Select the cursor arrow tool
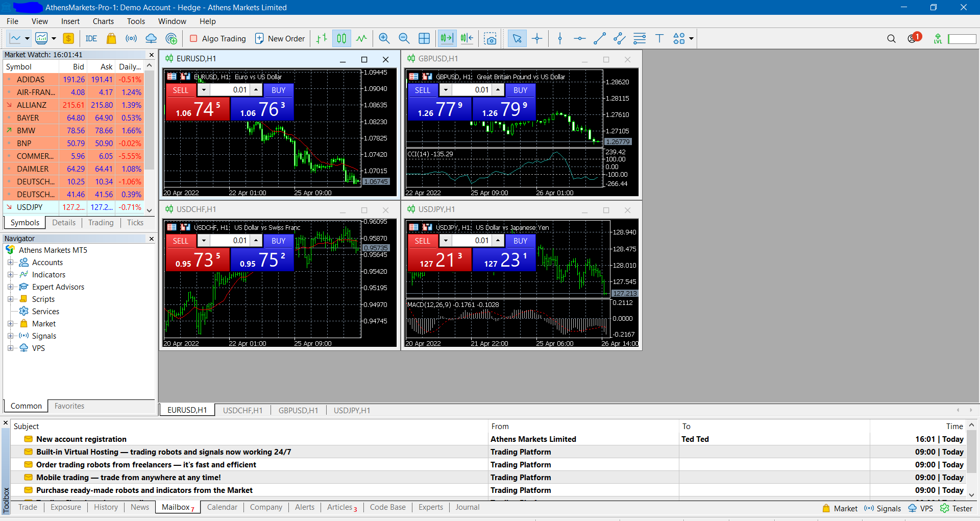Screen dimensions: 980x521 coord(517,38)
